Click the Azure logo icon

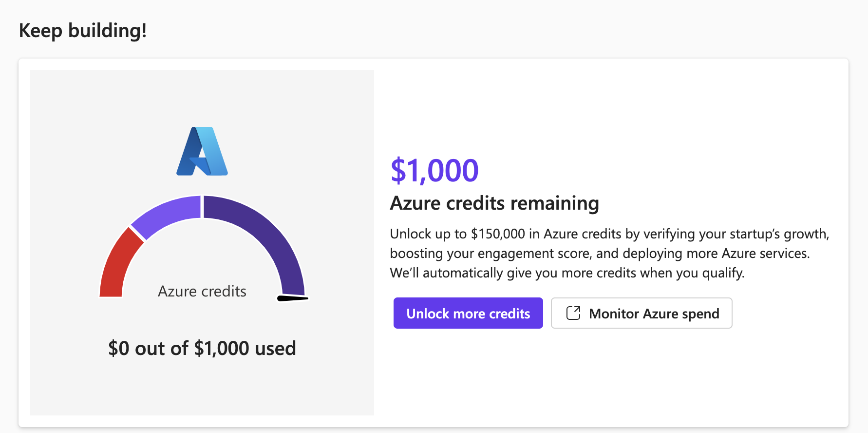pyautogui.click(x=202, y=151)
